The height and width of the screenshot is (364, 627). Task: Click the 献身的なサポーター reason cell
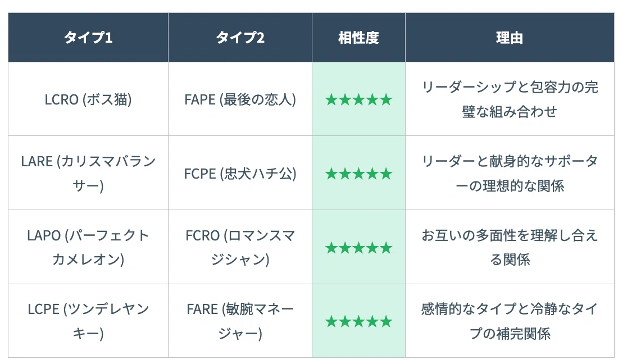tap(510, 173)
